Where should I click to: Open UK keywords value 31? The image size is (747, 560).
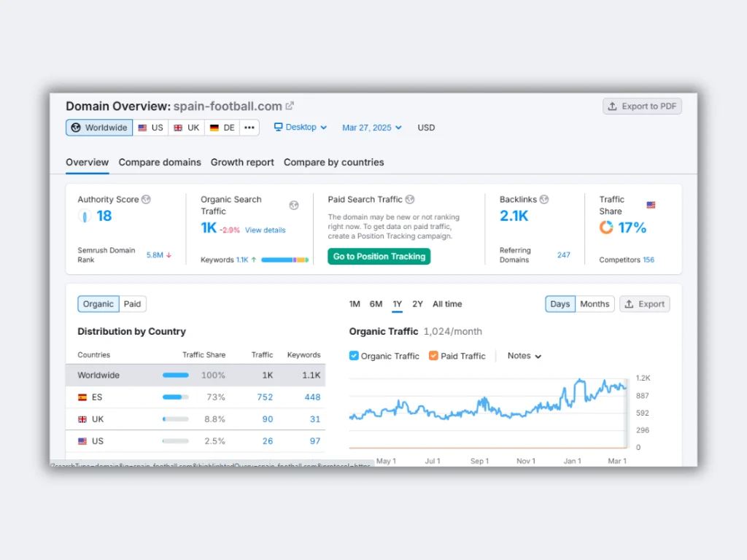(x=315, y=419)
